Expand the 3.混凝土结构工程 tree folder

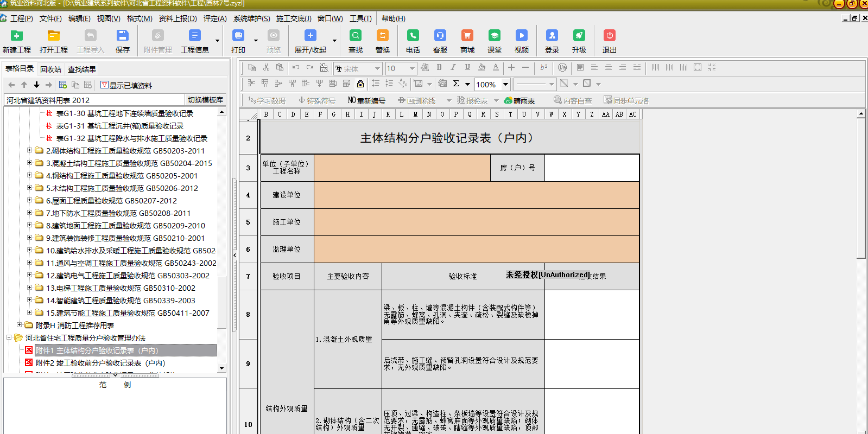pyautogui.click(x=30, y=163)
